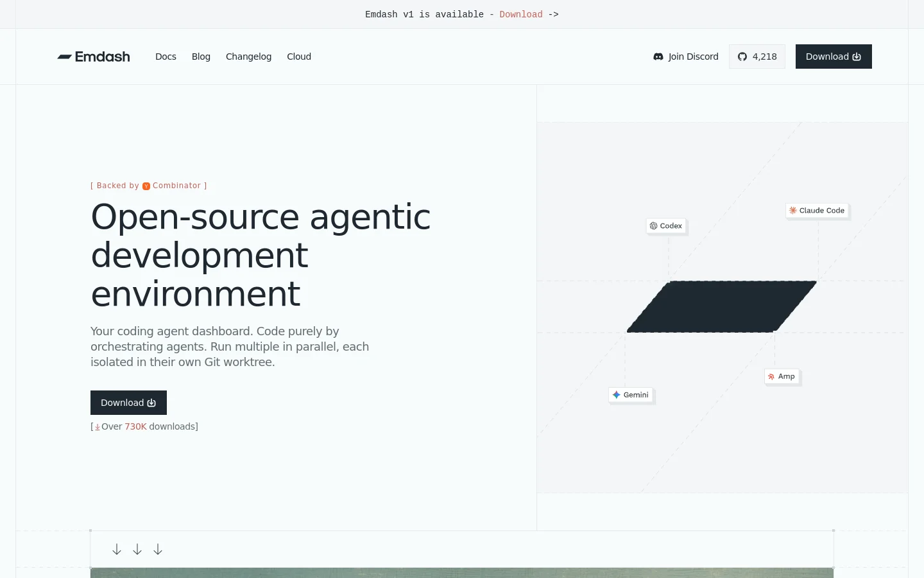Click the 'Backed by Combinator' text
This screenshot has width=924, height=578.
(x=149, y=186)
